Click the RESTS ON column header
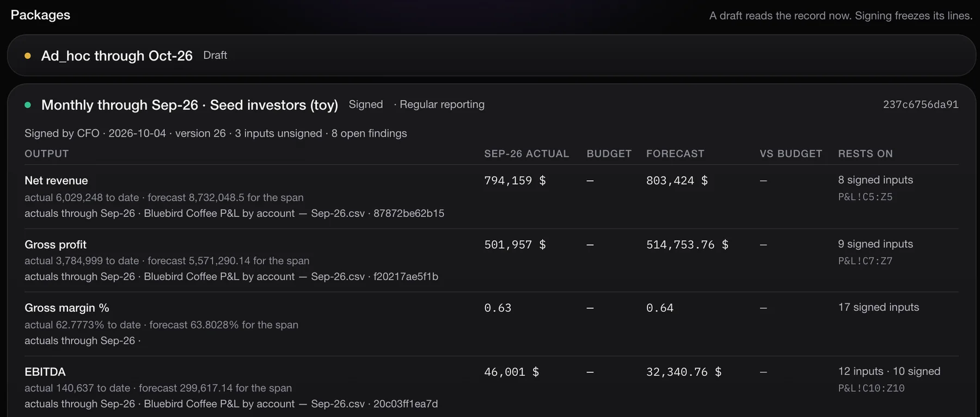The image size is (980, 417). coord(865,154)
